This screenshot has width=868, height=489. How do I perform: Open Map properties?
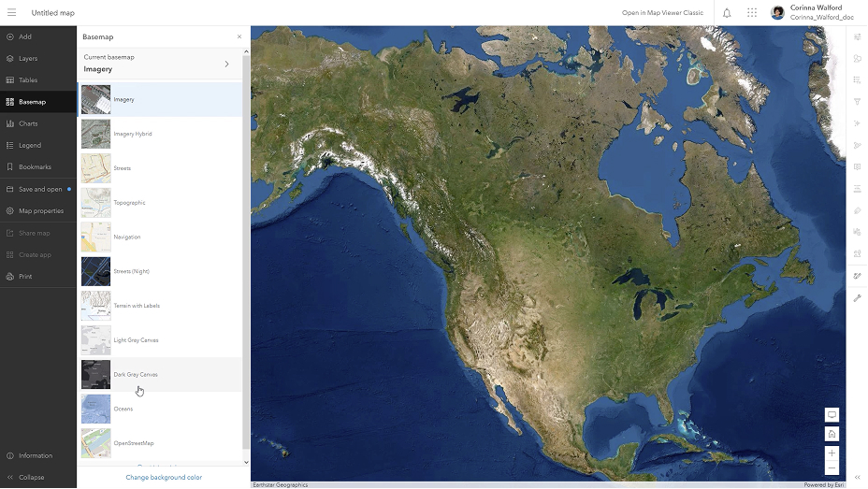38,210
